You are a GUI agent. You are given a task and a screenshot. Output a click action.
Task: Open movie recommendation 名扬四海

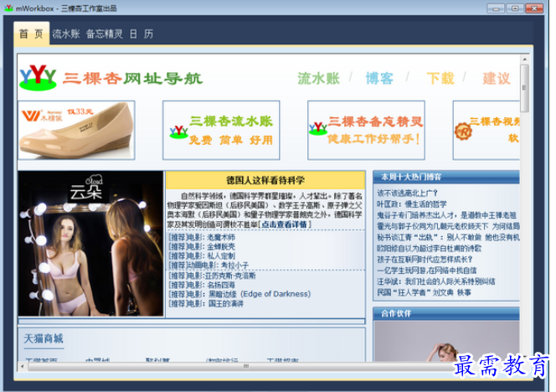201,285
